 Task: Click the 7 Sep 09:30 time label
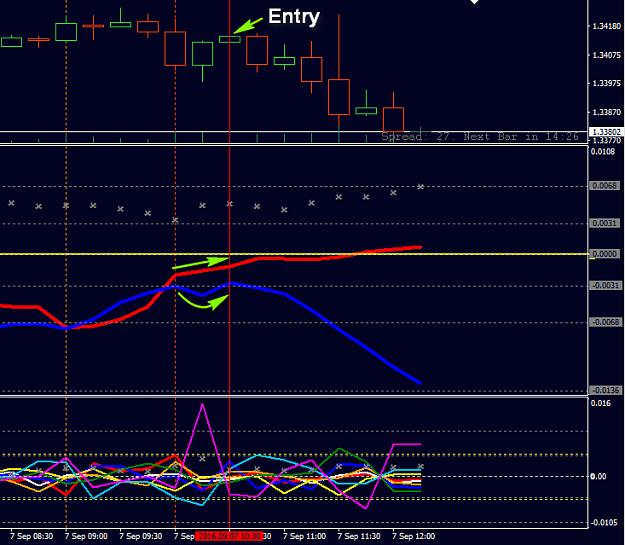(x=141, y=536)
